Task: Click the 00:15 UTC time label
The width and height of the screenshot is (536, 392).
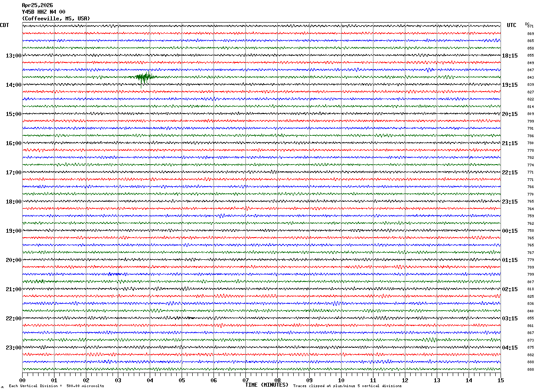Action: point(510,231)
